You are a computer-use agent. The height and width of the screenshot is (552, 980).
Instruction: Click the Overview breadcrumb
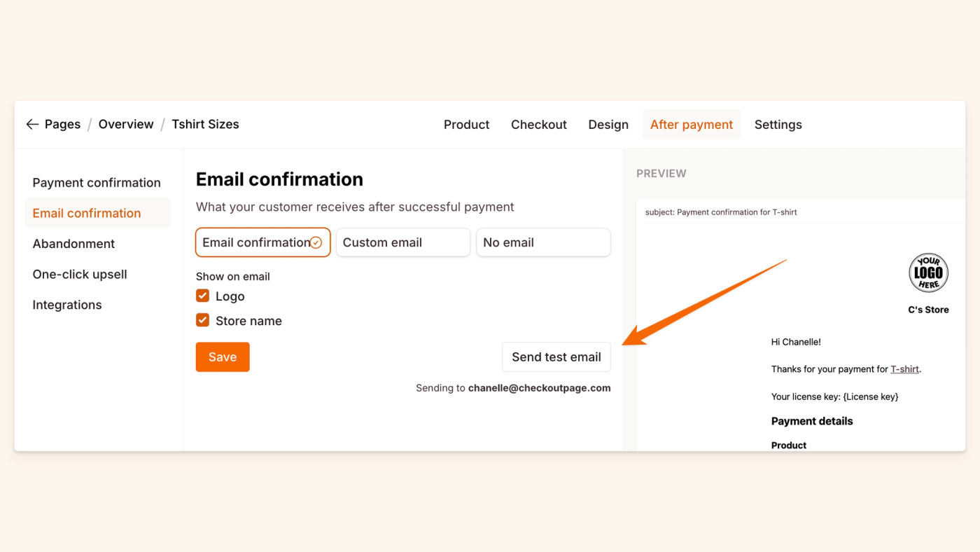pos(126,125)
